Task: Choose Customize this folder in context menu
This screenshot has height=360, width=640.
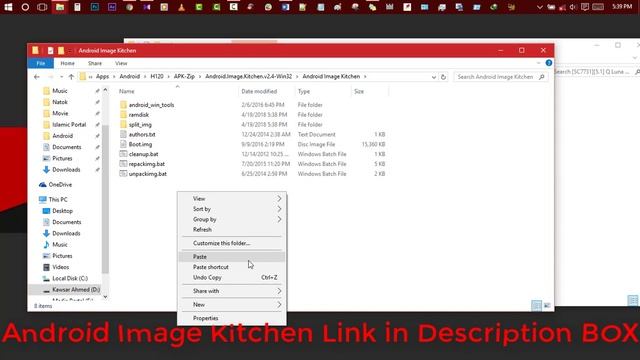Action: pyautogui.click(x=232, y=243)
